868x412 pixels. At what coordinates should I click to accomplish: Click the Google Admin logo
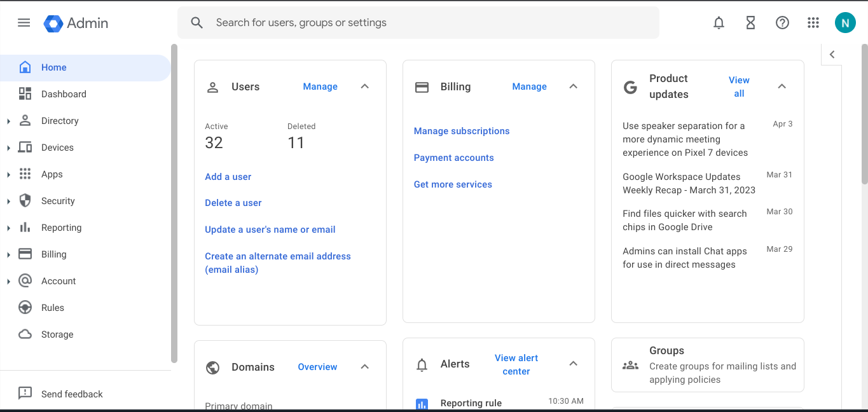click(76, 23)
